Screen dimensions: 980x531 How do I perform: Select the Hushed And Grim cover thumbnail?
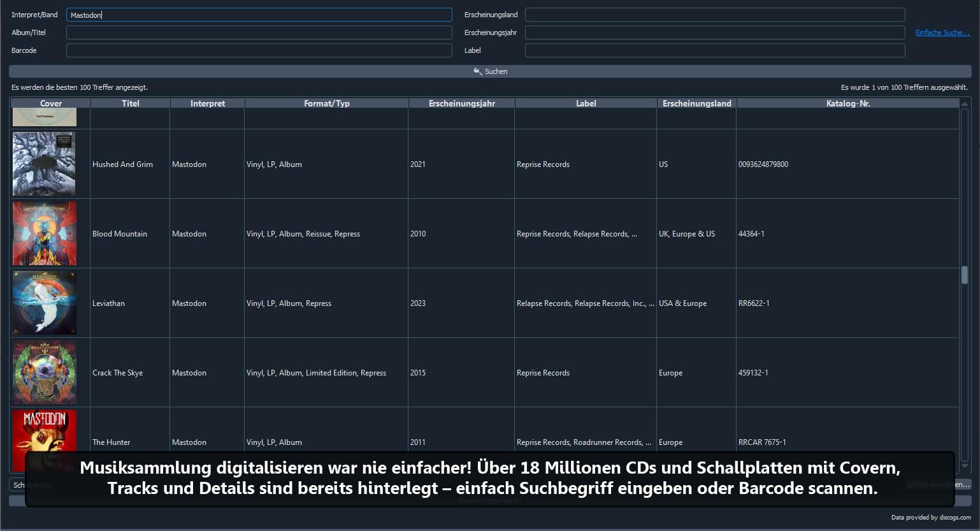click(x=44, y=164)
